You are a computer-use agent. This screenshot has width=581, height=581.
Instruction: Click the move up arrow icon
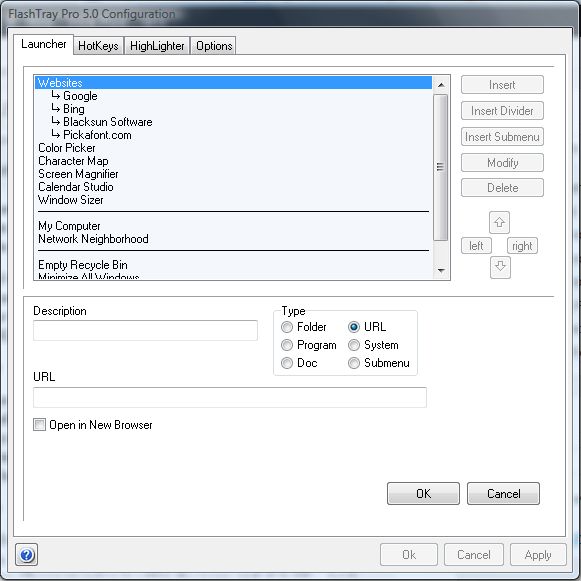(499, 222)
